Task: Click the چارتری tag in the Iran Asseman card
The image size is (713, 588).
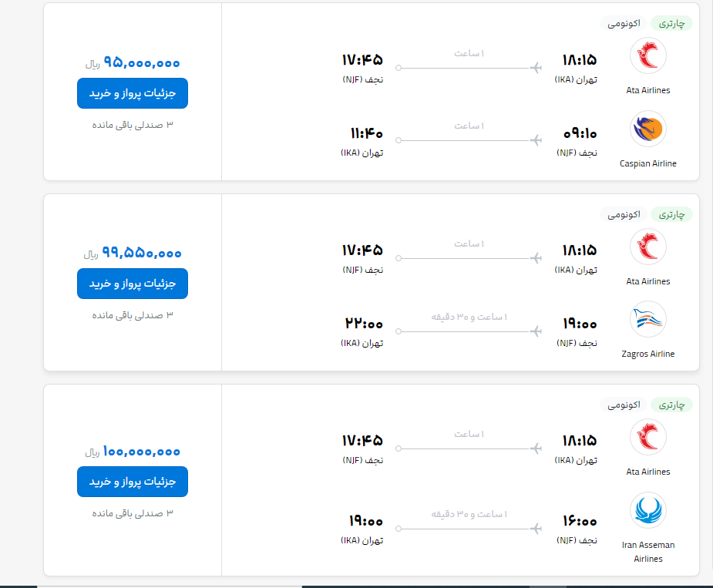Action: 671,405
